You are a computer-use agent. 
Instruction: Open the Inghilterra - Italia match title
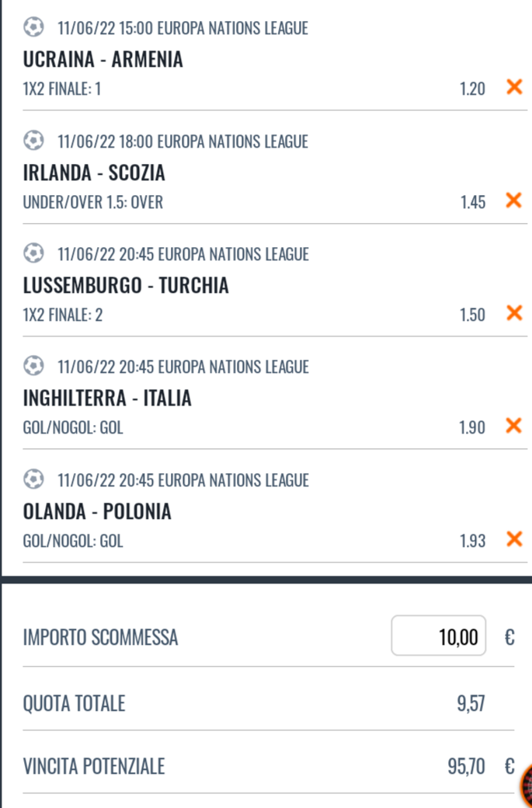click(107, 399)
